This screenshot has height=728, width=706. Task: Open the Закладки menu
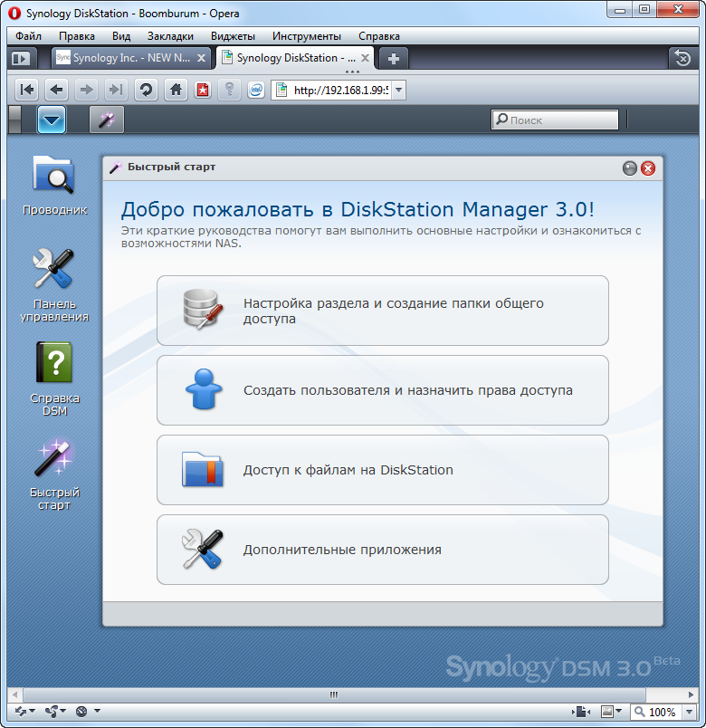pyautogui.click(x=170, y=35)
